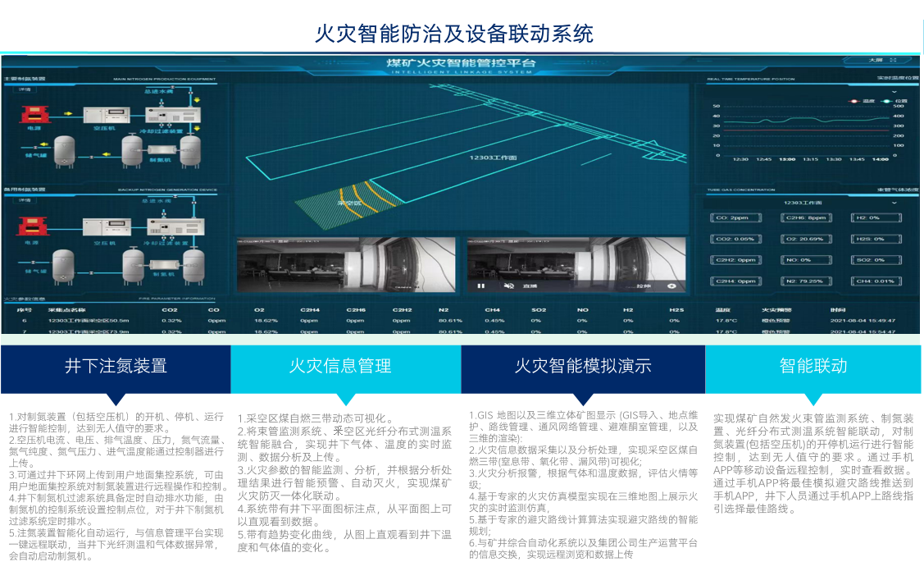Toggle the 温度 legend series in the chart
Screen dimensions: 924x571
(x=863, y=101)
